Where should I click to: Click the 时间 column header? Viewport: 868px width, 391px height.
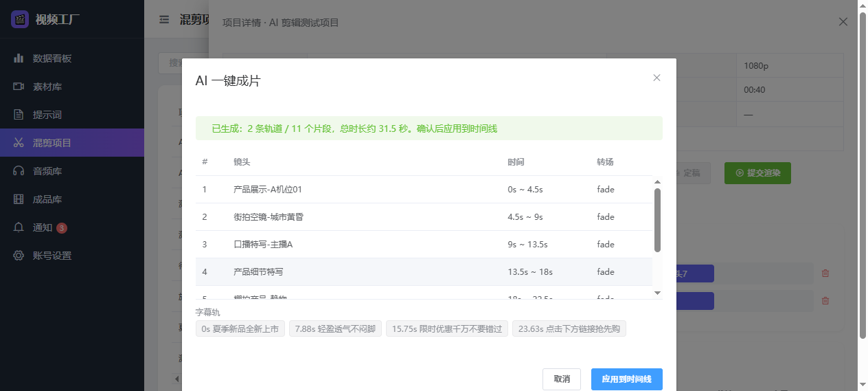[516, 162]
